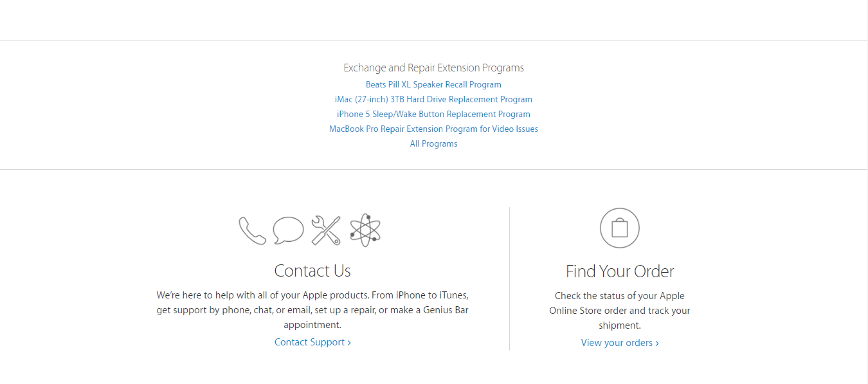Open MacBook Pro Repair Extension Program link
Viewport: 868px width, 384px height.
(x=433, y=129)
